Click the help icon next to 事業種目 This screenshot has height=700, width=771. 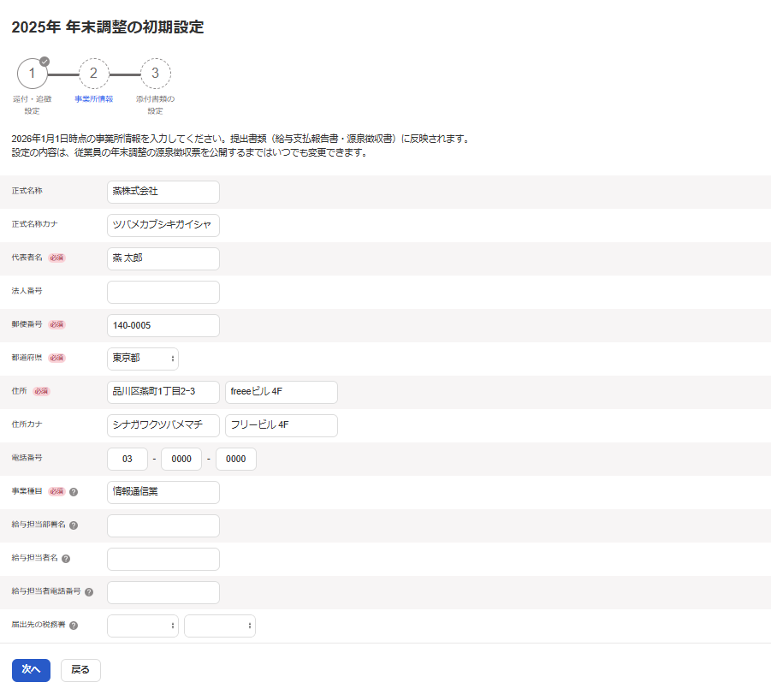click(74, 491)
